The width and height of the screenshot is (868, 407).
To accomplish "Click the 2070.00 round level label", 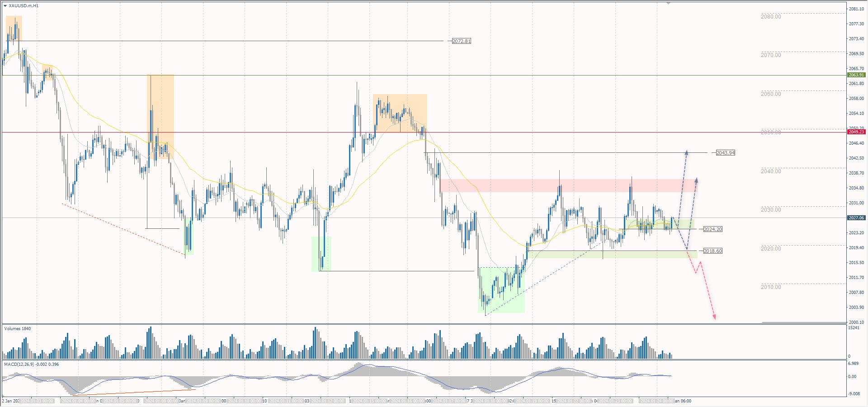I will tap(771, 55).
